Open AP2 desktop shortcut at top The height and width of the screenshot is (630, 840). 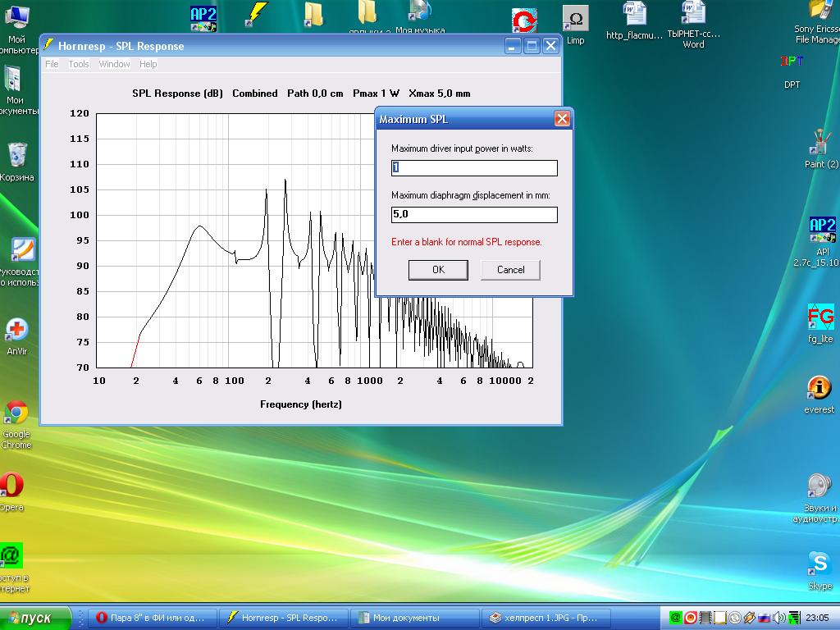tap(203, 18)
